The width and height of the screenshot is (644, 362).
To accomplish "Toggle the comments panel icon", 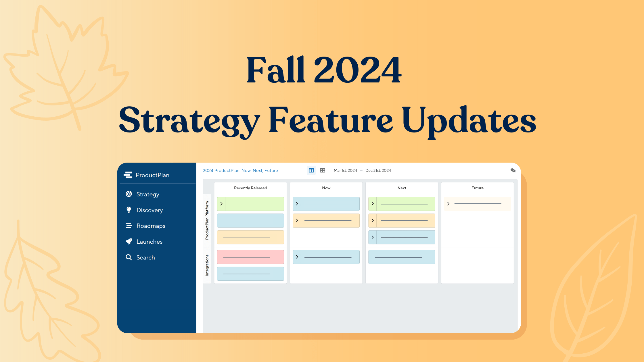I will pyautogui.click(x=513, y=170).
